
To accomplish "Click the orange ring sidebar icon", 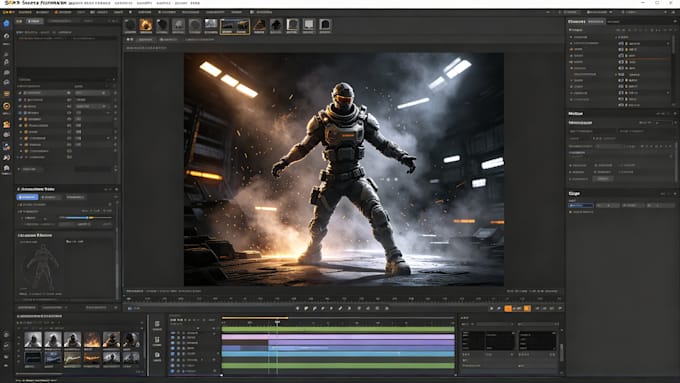I will (x=7, y=106).
